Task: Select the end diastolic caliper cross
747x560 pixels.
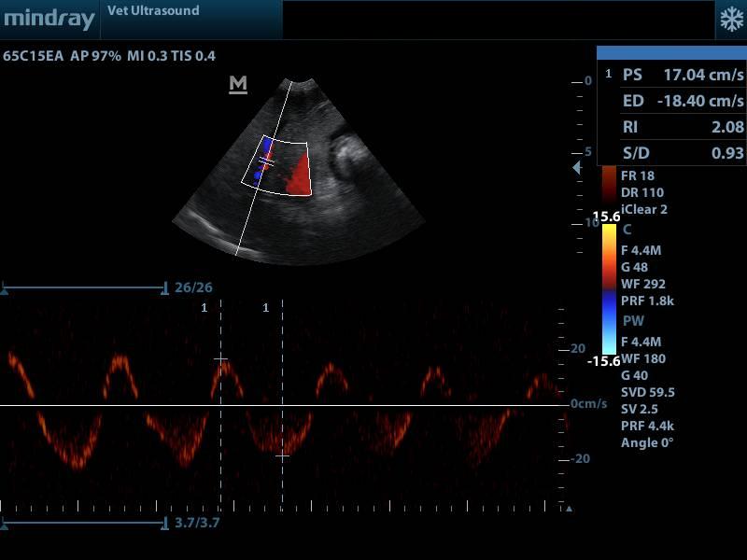Action: click(282, 455)
